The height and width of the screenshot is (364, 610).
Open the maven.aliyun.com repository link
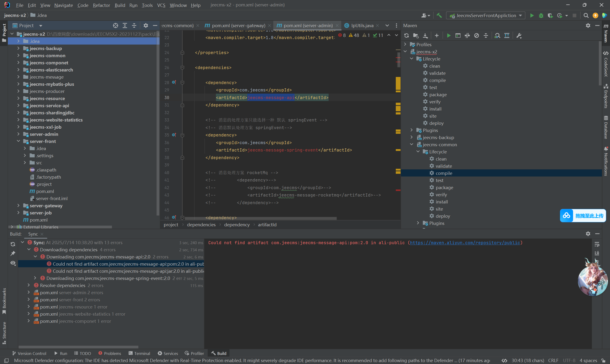pyautogui.click(x=465, y=243)
